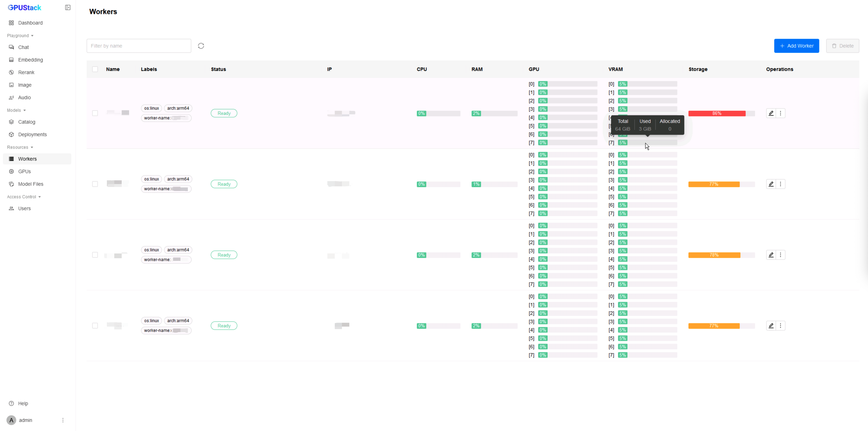Open GPUs page from sidebar icon
The width and height of the screenshot is (868, 431).
click(x=12, y=171)
